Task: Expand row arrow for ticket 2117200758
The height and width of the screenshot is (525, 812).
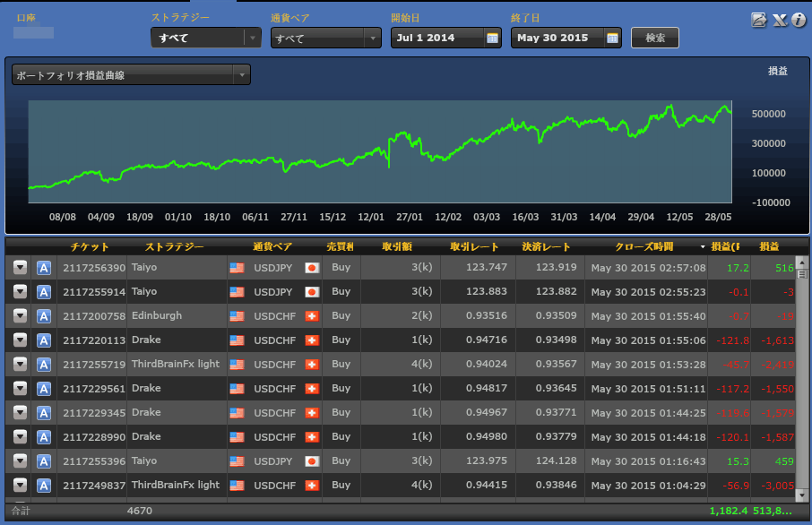Action: tap(21, 315)
